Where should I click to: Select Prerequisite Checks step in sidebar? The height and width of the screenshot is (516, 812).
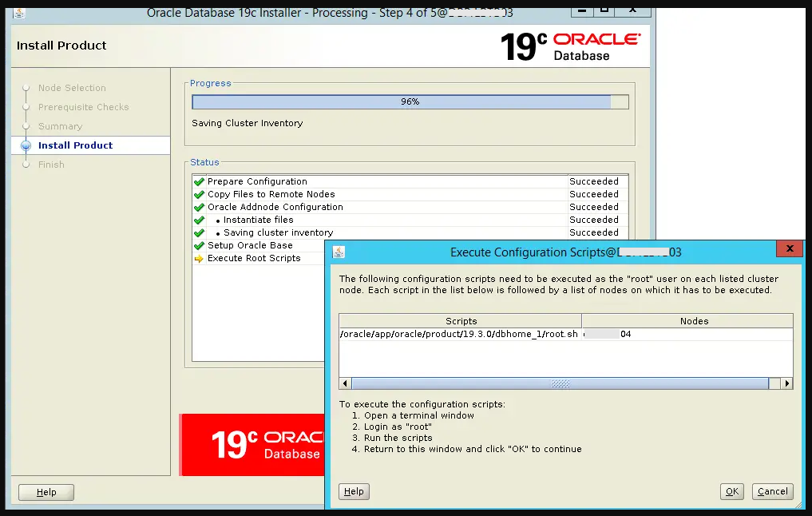point(83,107)
